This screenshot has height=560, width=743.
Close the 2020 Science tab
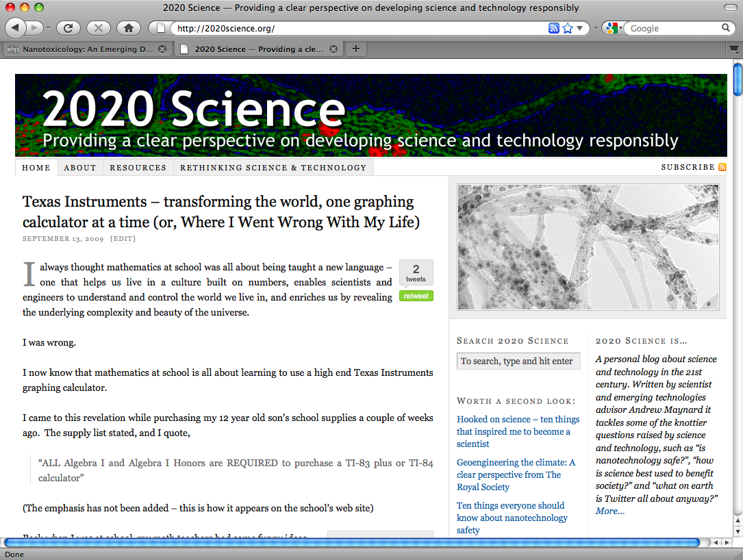pyautogui.click(x=333, y=49)
